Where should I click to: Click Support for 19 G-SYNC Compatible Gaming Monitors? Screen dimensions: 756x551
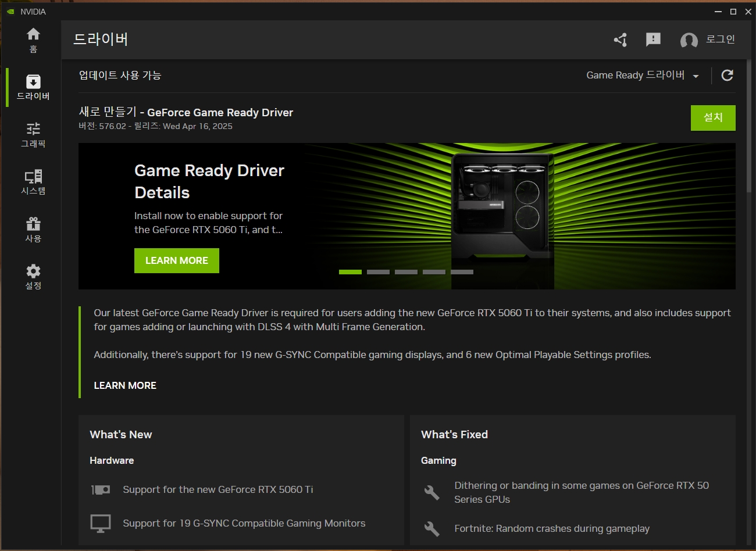[x=244, y=523]
